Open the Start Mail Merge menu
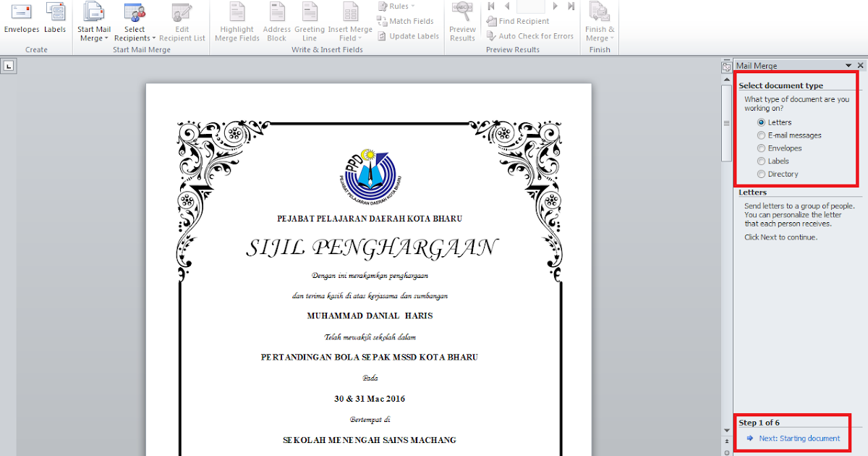The width and height of the screenshot is (868, 456). tap(94, 22)
